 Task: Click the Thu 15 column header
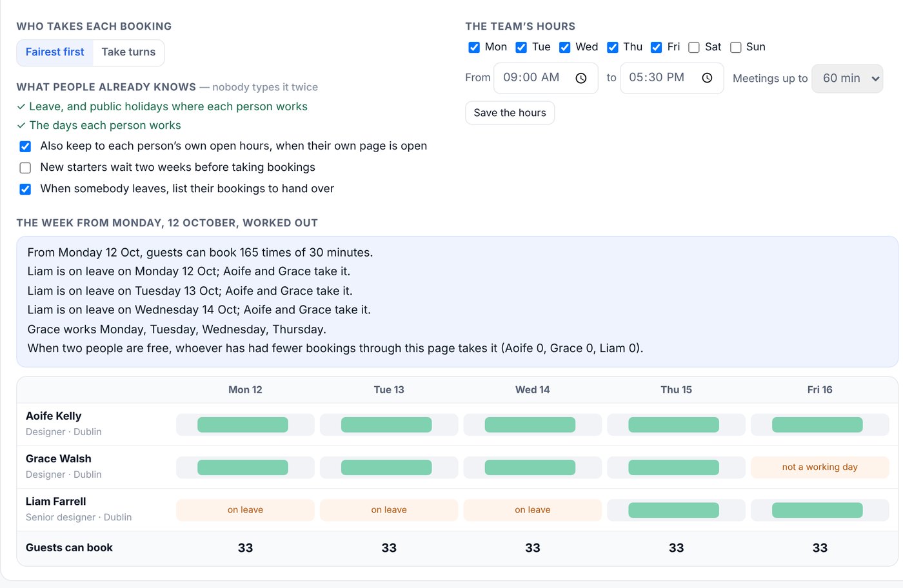676,389
